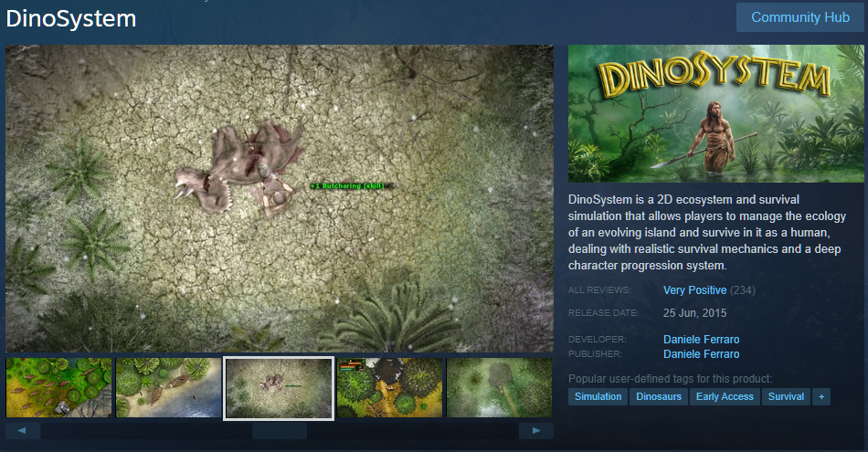
Task: Click the Dinosaurs tag
Action: 659,396
